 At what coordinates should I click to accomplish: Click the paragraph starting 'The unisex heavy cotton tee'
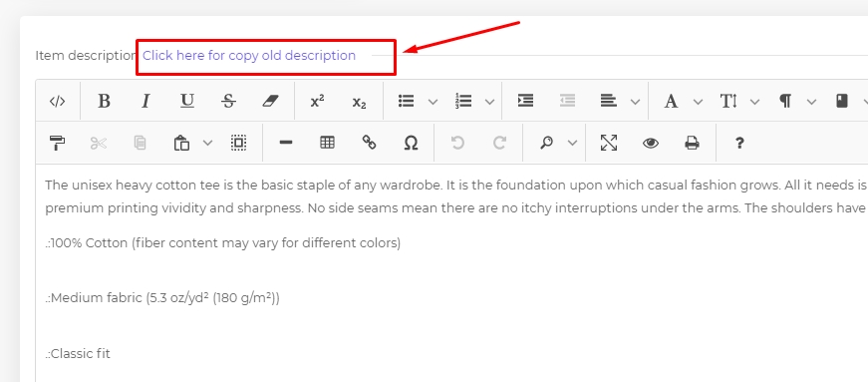coord(456,185)
